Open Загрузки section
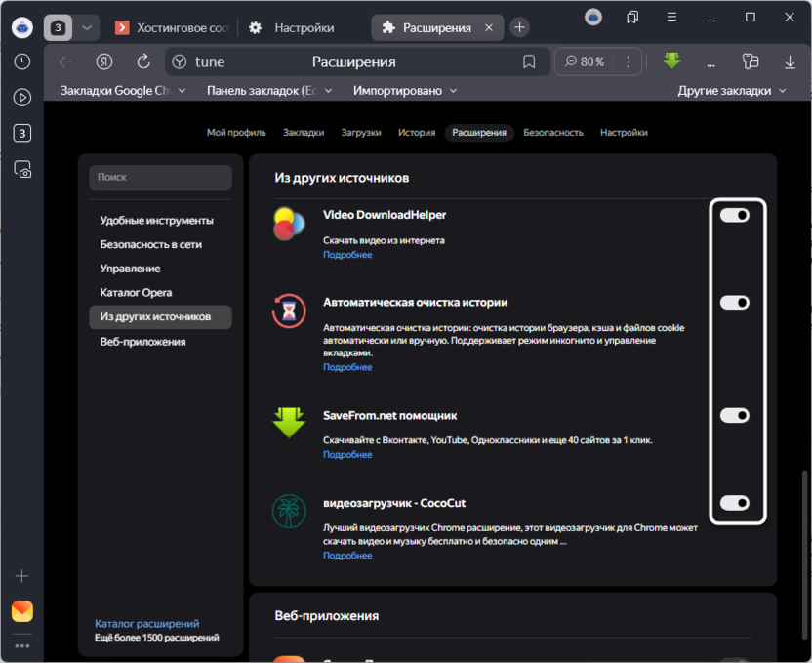Image resolution: width=812 pixels, height=663 pixels. pyautogui.click(x=361, y=133)
